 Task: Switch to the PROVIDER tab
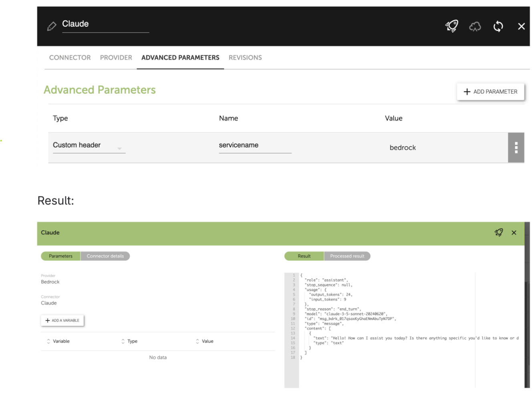pyautogui.click(x=116, y=58)
